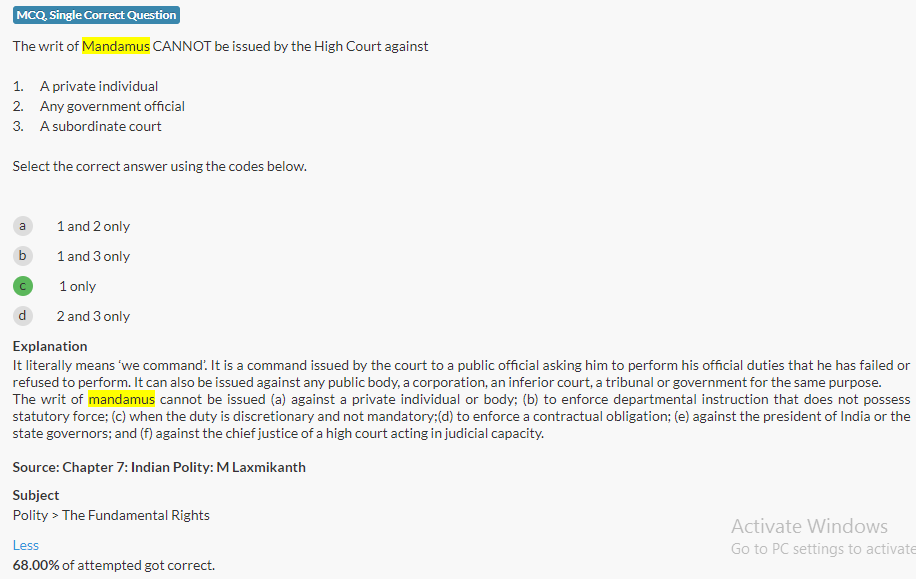Viewport: 916px width, 579px height.
Task: Choose option d radio circle
Action: [x=22, y=316]
